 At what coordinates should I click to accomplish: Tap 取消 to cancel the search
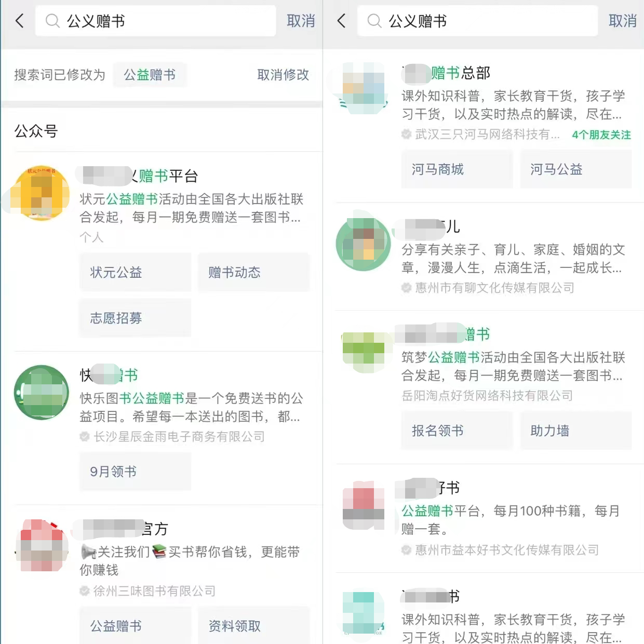click(301, 21)
